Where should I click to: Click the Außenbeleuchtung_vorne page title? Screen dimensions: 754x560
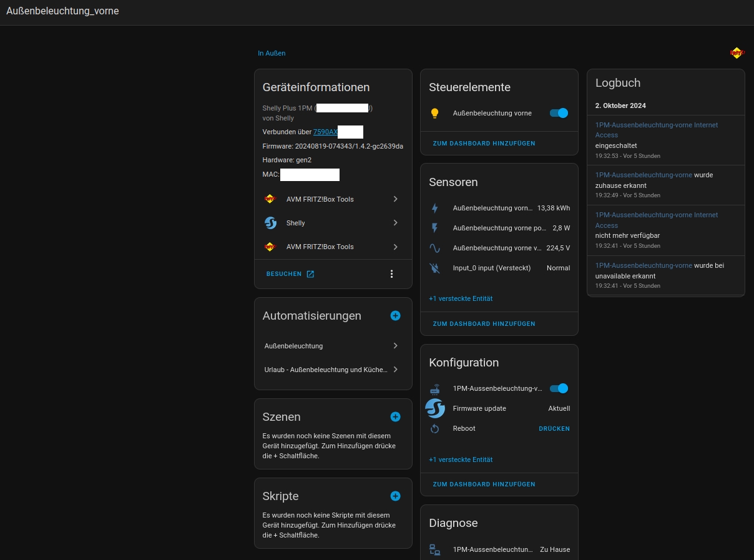pos(62,11)
